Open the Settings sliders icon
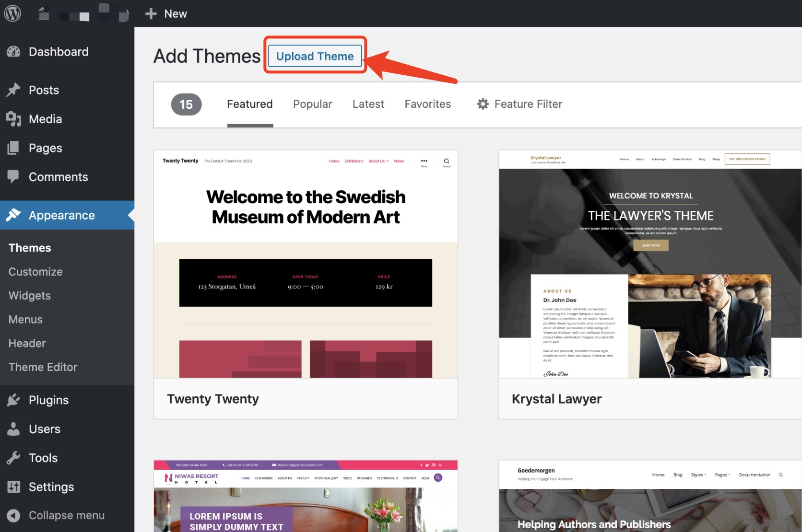Image resolution: width=802 pixels, height=532 pixels. 13,487
